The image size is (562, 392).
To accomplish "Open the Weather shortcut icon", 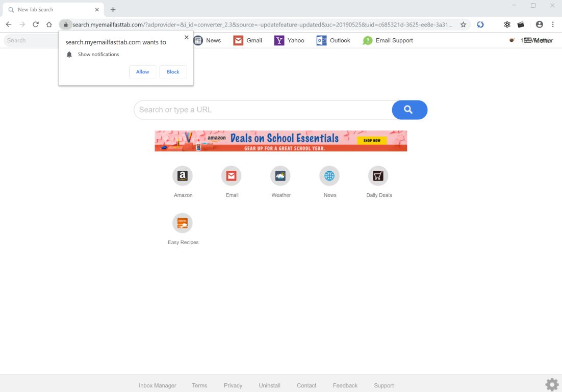I will tap(280, 176).
